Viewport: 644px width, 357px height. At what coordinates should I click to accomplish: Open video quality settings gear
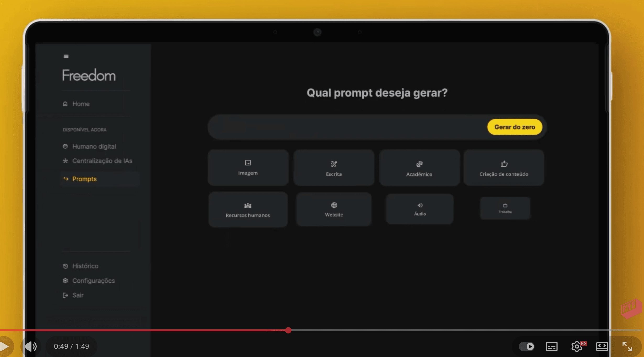click(x=577, y=346)
